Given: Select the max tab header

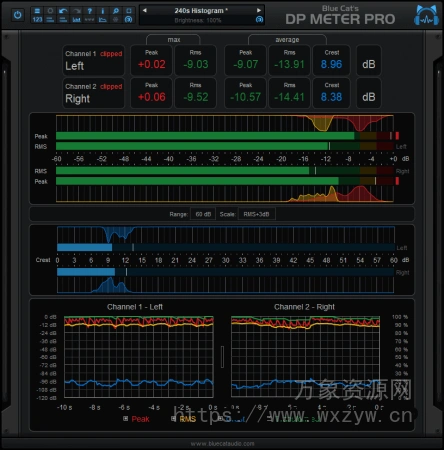Looking at the screenshot, I should coord(174,40).
